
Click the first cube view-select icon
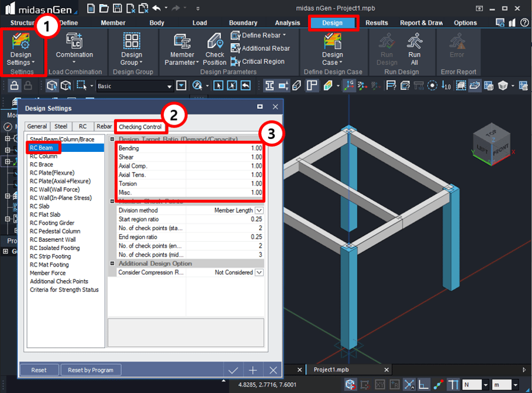coord(52,86)
